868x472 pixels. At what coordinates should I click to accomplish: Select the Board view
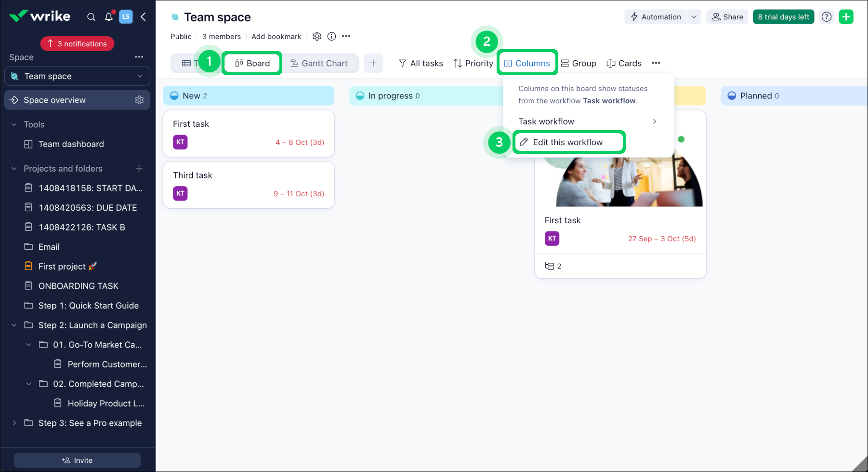tap(251, 63)
